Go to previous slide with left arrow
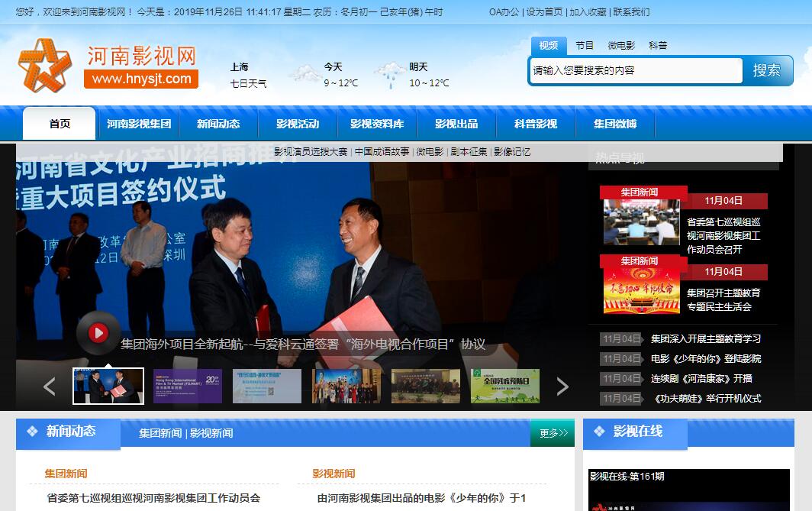812x511 pixels. 50,386
